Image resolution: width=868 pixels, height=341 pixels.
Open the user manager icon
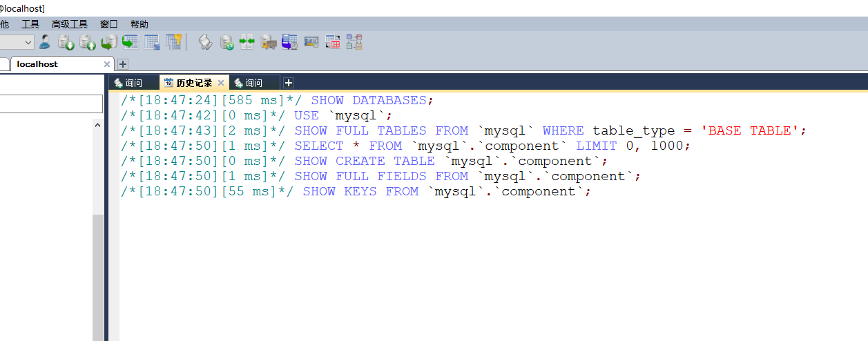[45, 42]
